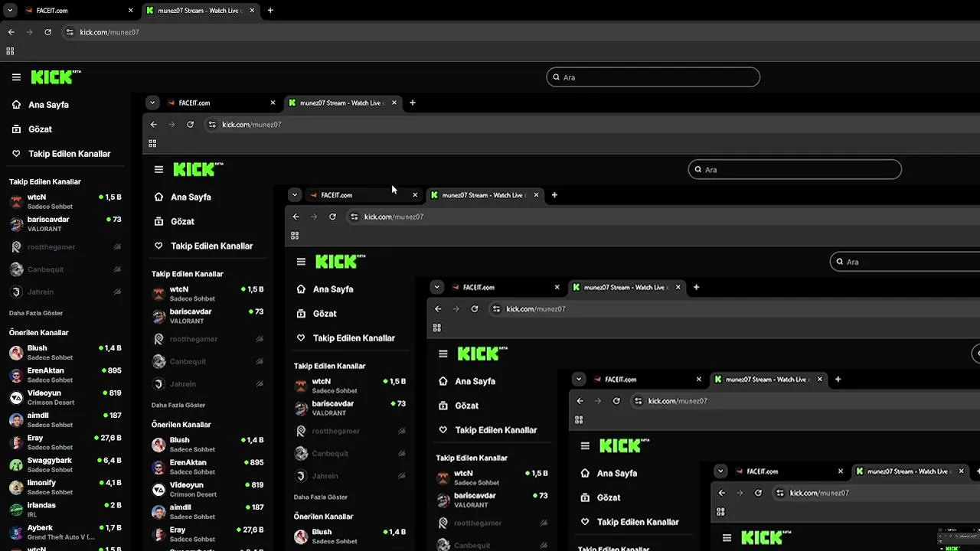Screen dimensions: 980x551
Task: Open the aimdll channel in outermost sidebar
Action: pos(65,419)
